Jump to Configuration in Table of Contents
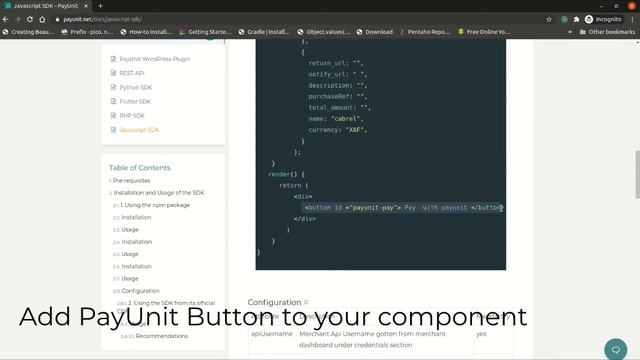The image size is (640, 360). 140,291
